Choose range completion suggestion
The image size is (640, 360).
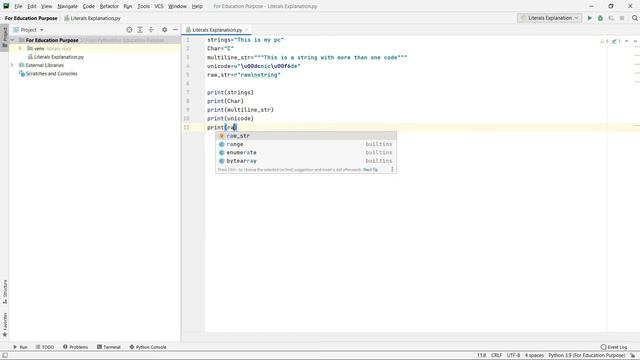point(306,144)
